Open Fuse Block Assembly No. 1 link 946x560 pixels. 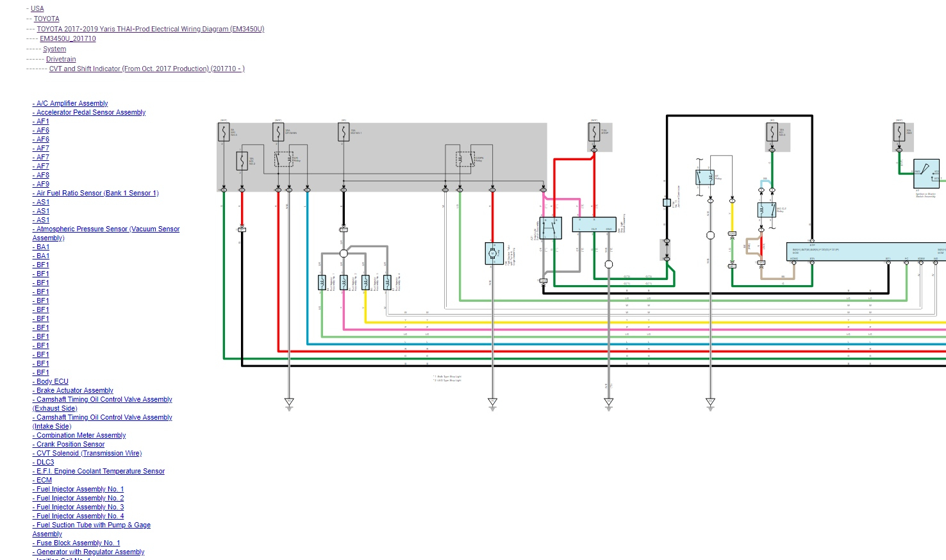click(x=76, y=543)
